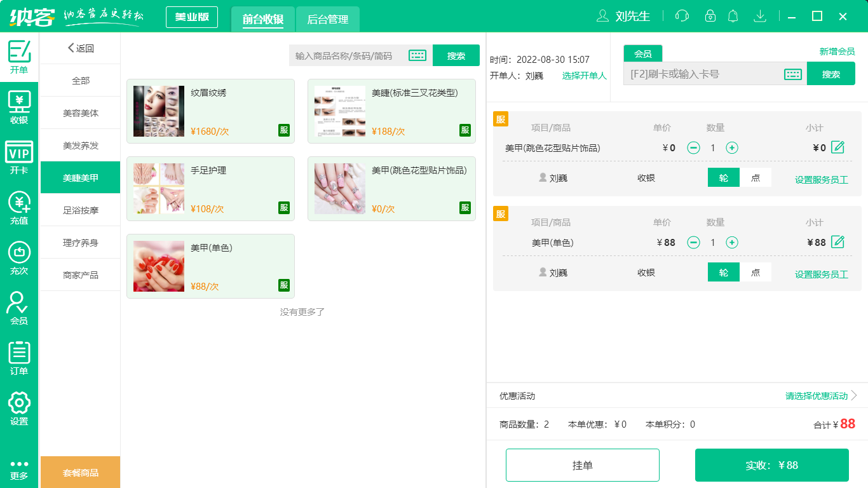Switch 美甲(跳色花型贴片饰品) service mode to 点
868x488 pixels.
[x=756, y=178]
